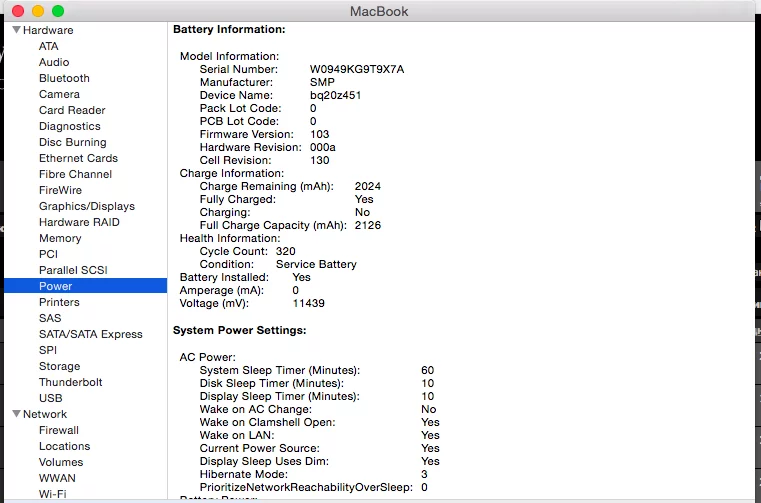
Task: Click the cycle count value 320
Action: [285, 252]
